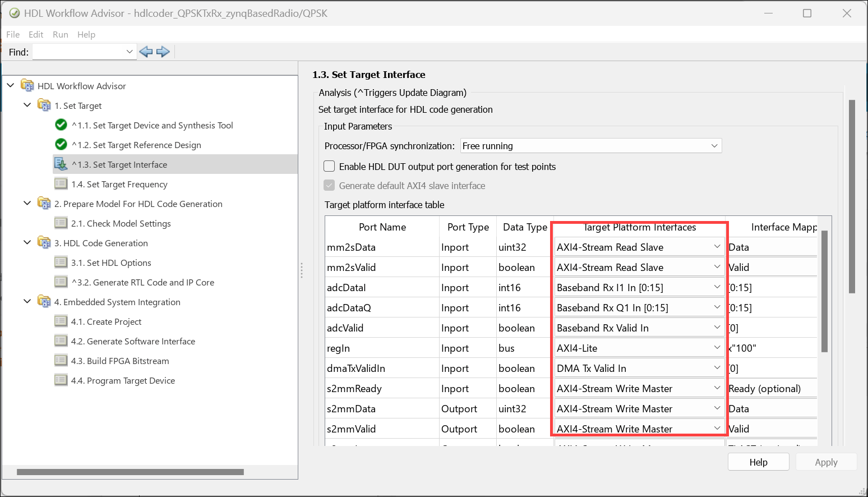868x497 pixels.
Task: Click the Apply button
Action: pos(826,462)
